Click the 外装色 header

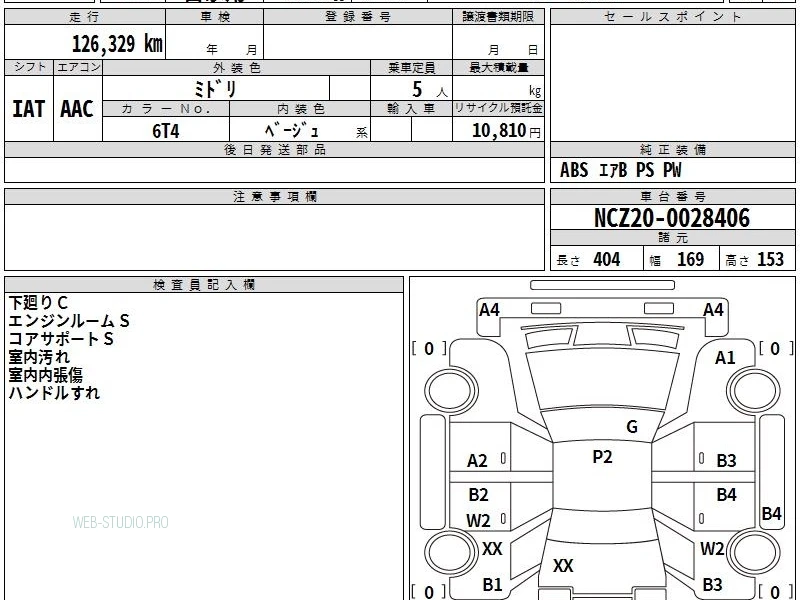pos(236,67)
